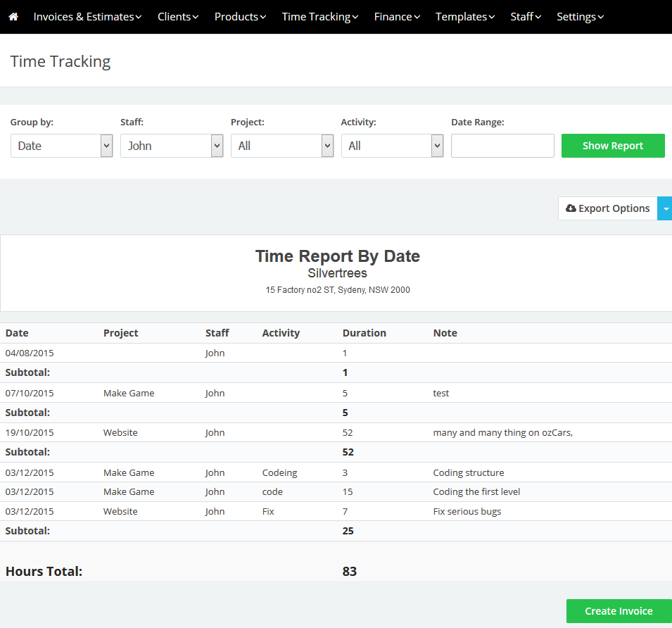Open the Activity filter dropdown

point(392,146)
